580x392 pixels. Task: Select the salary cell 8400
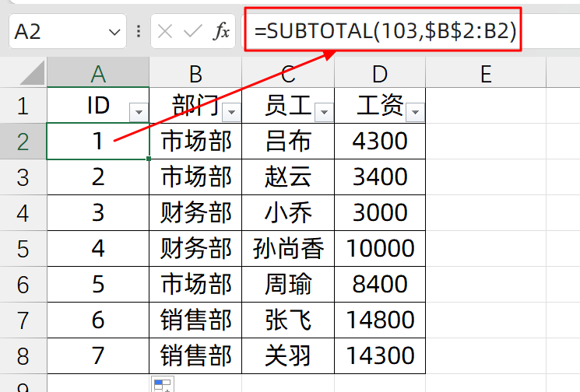pyautogui.click(x=380, y=285)
